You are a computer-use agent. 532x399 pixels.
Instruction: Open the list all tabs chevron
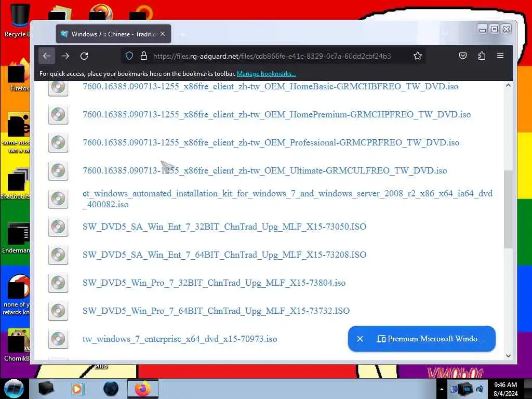pyautogui.click(x=445, y=33)
